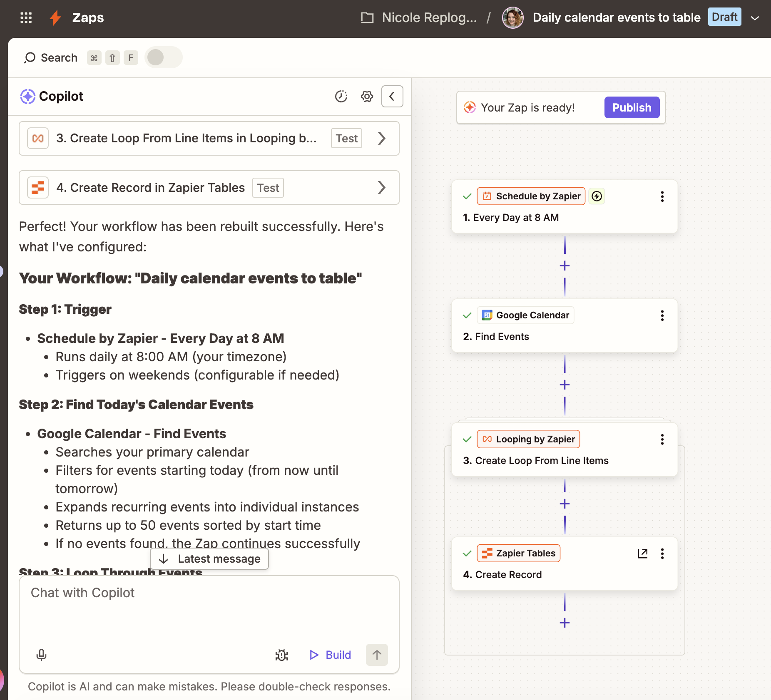Collapse the Copilot panel with back chevron

[392, 97]
